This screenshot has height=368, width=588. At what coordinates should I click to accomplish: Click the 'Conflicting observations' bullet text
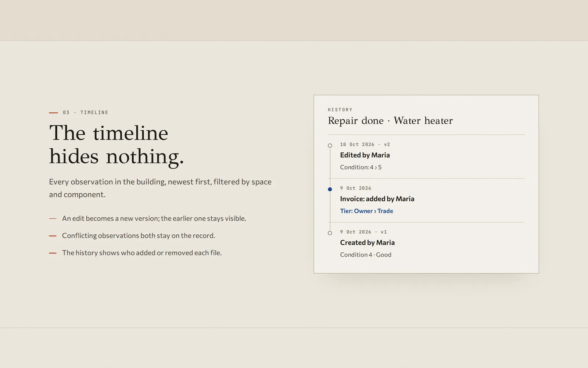(139, 236)
